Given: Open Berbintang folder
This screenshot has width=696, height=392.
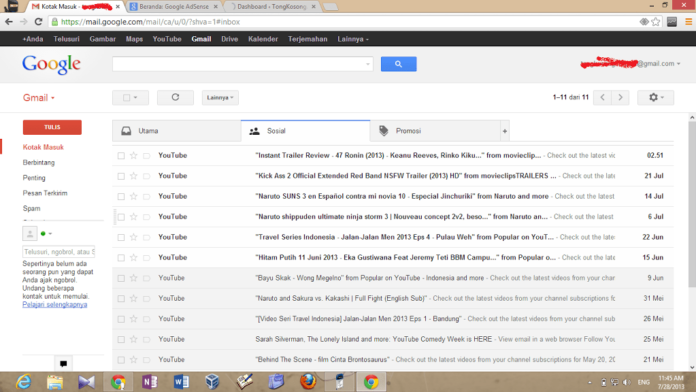Looking at the screenshot, I should pyautogui.click(x=39, y=162).
